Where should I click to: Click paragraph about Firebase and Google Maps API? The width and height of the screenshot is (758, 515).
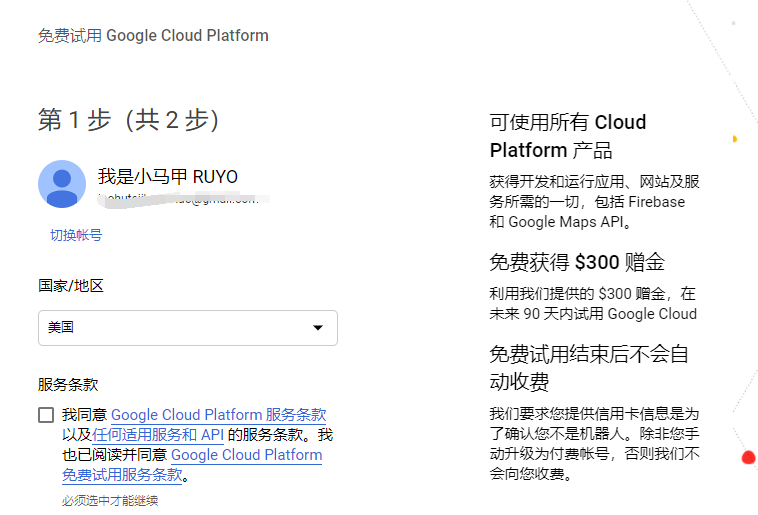[x=595, y=202]
